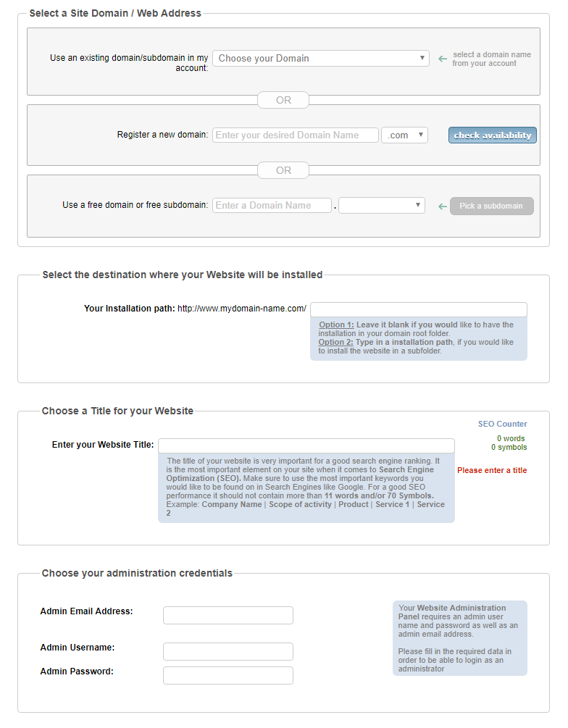568x728 pixels.
Task: Click into the Admin Password field
Action: coord(227,676)
